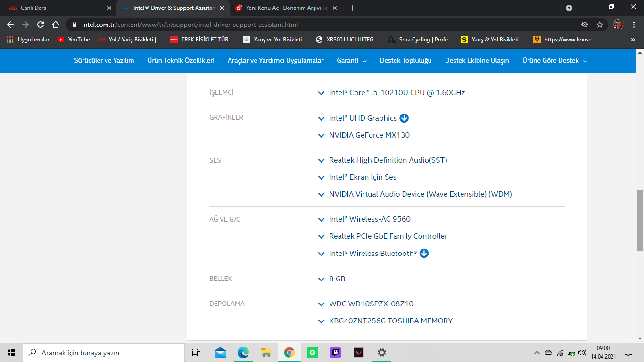Download the Intel Wireless Bluetooth update
Screen dimensions: 644x362
(x=424, y=254)
